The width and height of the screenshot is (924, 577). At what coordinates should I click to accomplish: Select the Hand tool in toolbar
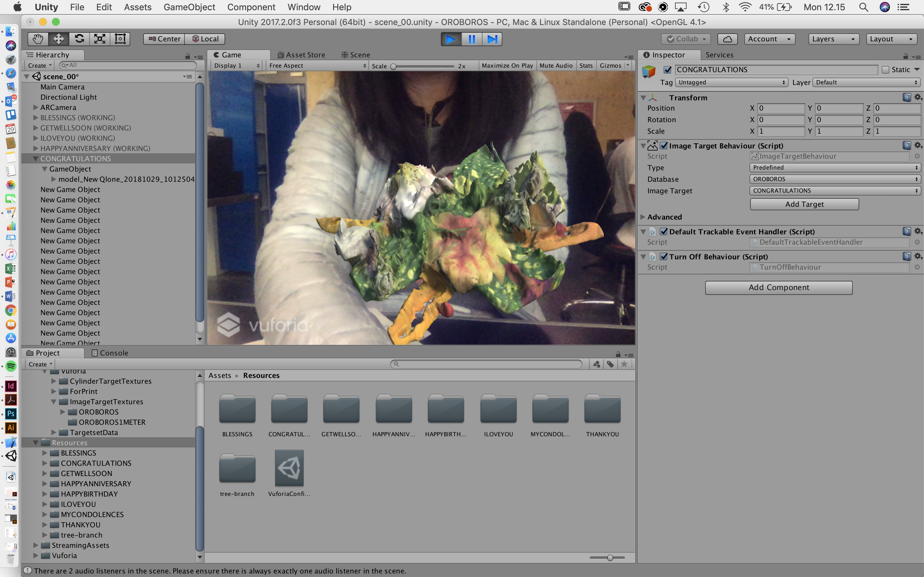[x=38, y=39]
